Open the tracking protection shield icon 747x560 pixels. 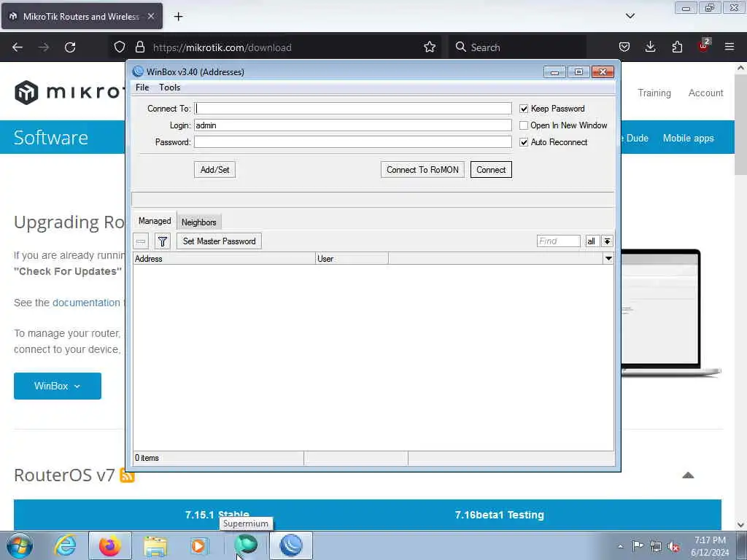120,47
